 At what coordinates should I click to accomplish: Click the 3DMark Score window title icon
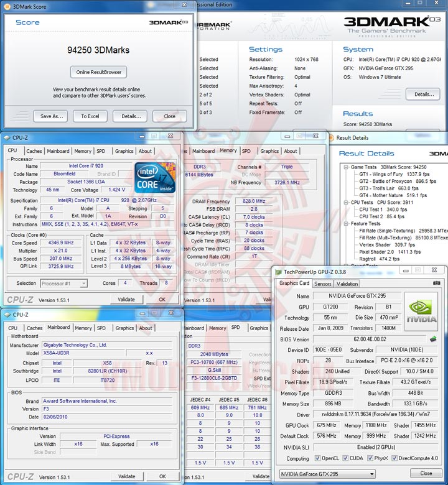click(x=7, y=6)
